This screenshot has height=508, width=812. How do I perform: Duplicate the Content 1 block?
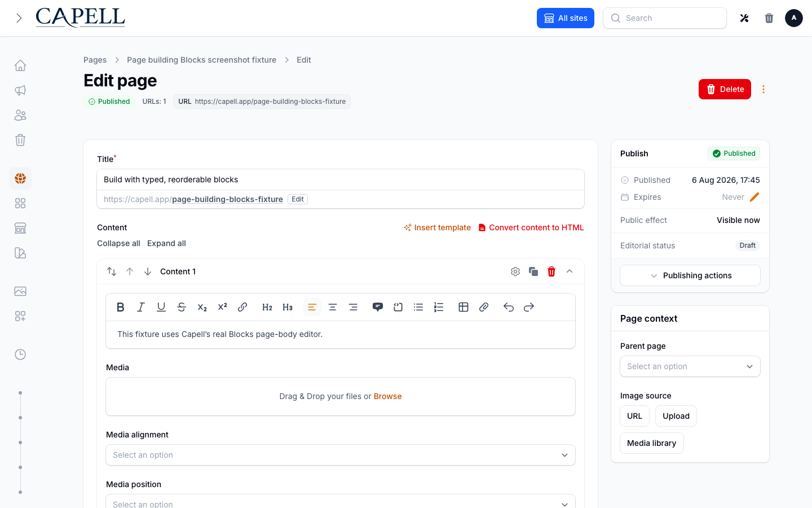(533, 271)
